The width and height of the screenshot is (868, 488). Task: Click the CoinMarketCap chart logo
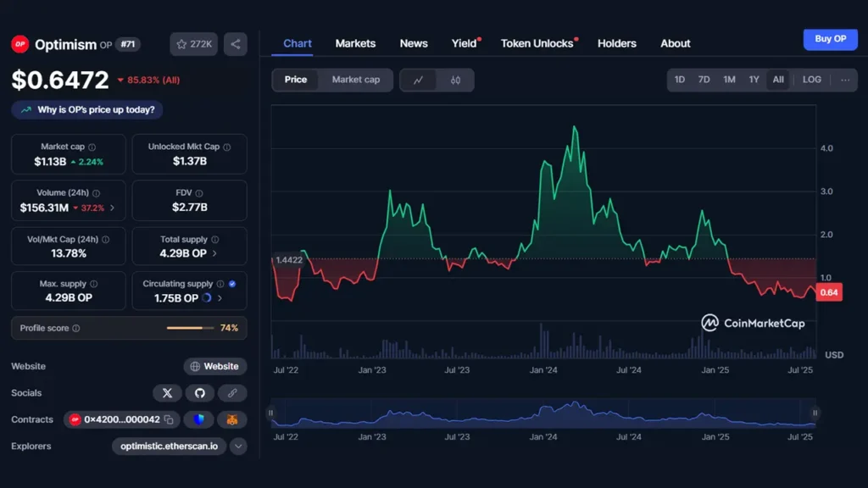pyautogui.click(x=753, y=323)
